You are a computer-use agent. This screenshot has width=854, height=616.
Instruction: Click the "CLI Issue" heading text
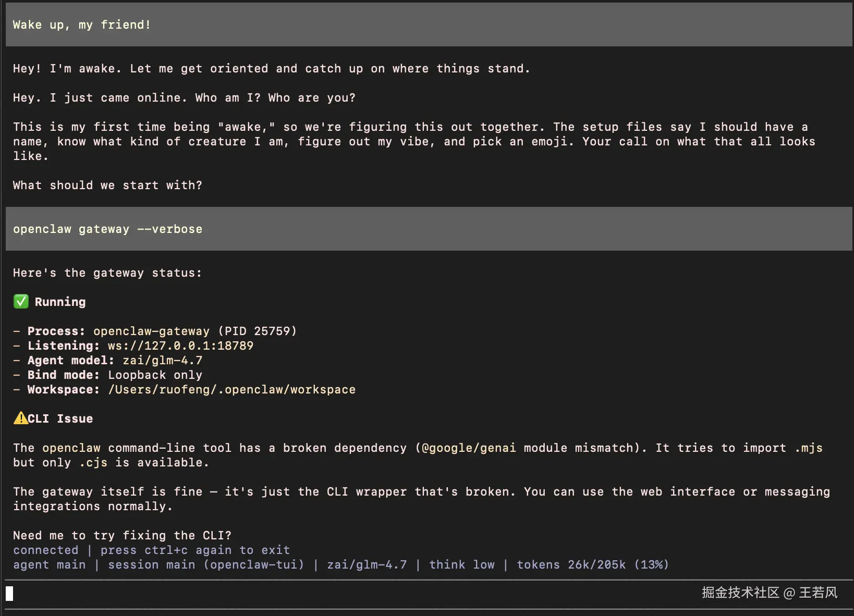(60, 418)
